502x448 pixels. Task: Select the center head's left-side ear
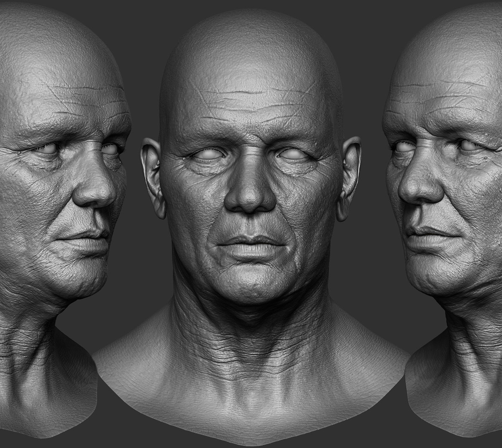(x=152, y=178)
